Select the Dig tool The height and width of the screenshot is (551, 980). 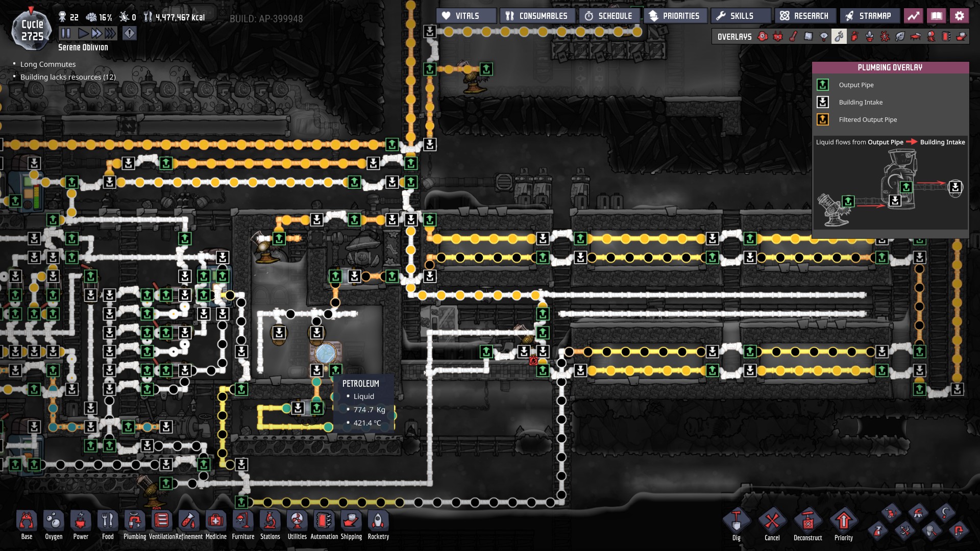pos(736,521)
